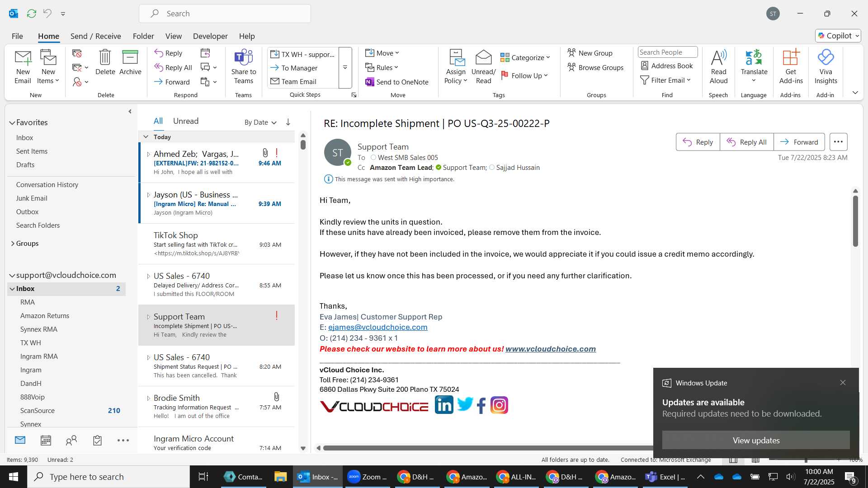Viewport: 868px width, 488px height.
Task: Click the Send/Receive sync icon in title bar
Action: tap(32, 14)
